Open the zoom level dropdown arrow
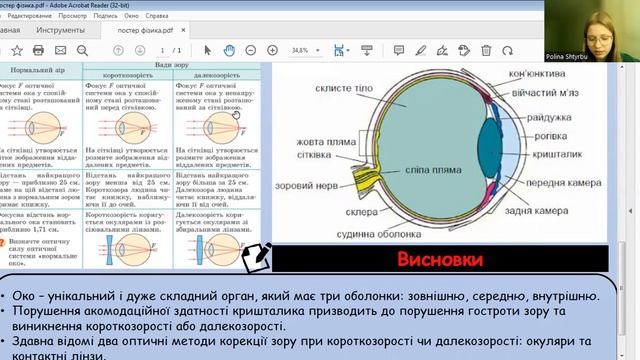This screenshot has height=360, width=640. [x=318, y=51]
